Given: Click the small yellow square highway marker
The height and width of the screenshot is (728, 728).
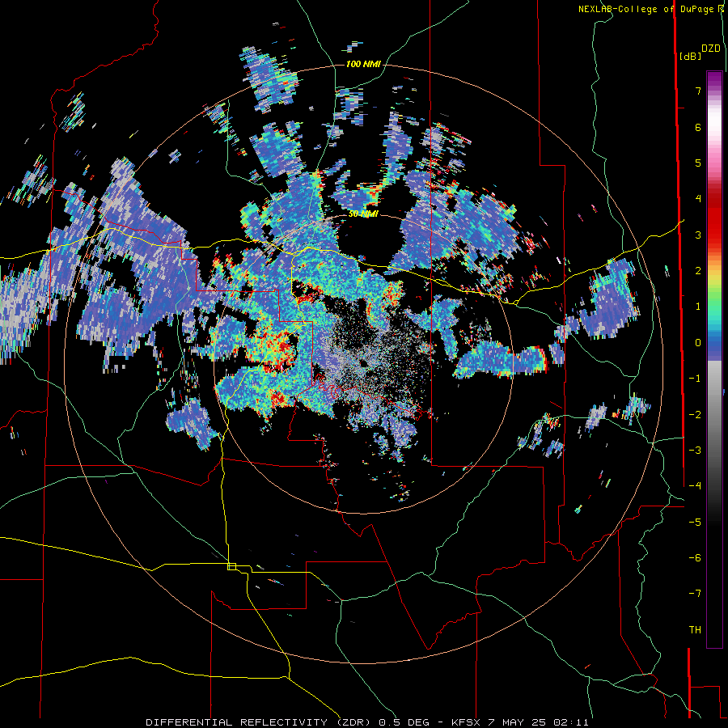Looking at the screenshot, I should point(231,566).
